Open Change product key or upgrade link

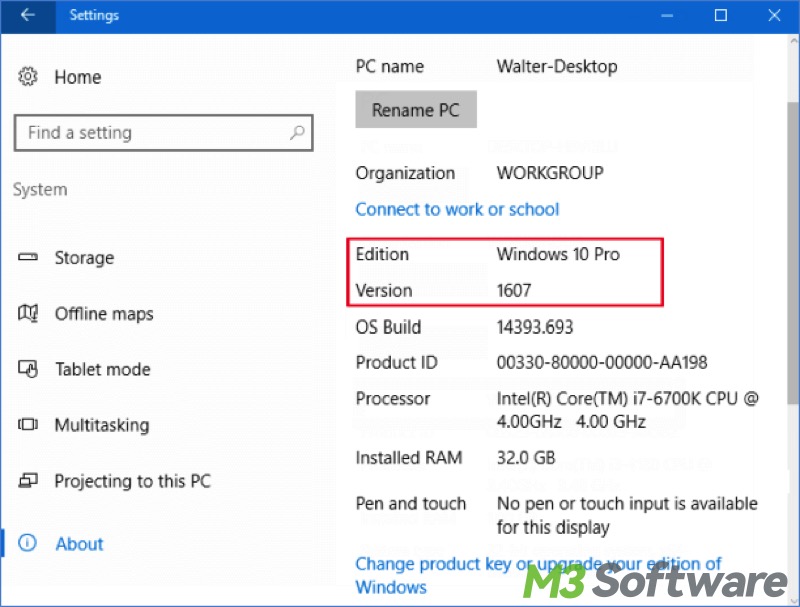pos(538,575)
